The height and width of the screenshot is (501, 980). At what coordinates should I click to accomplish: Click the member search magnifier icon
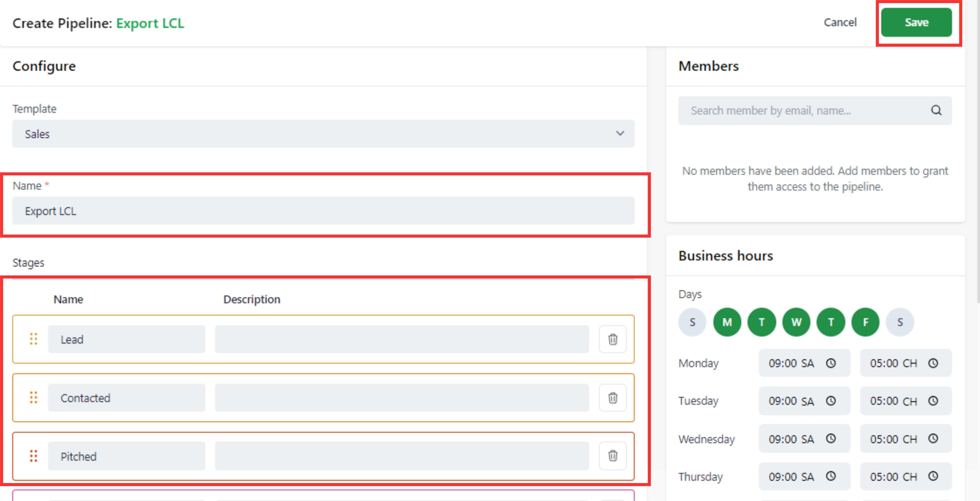(x=936, y=110)
